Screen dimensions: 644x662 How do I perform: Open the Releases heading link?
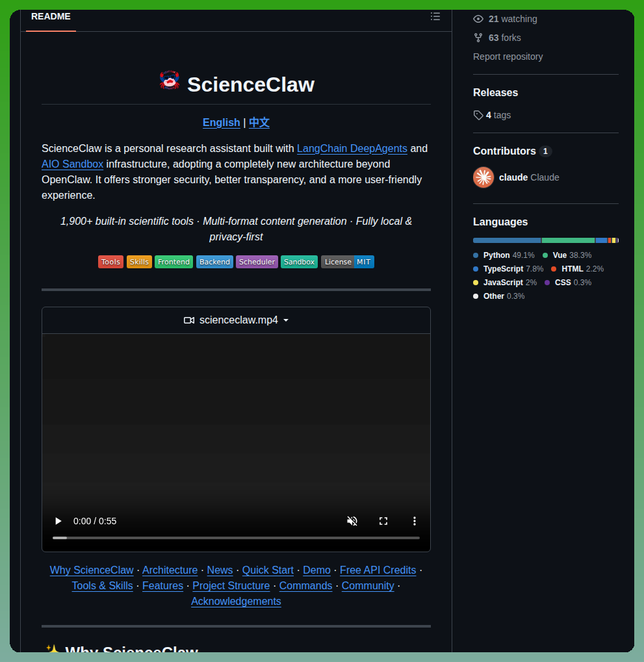(495, 92)
